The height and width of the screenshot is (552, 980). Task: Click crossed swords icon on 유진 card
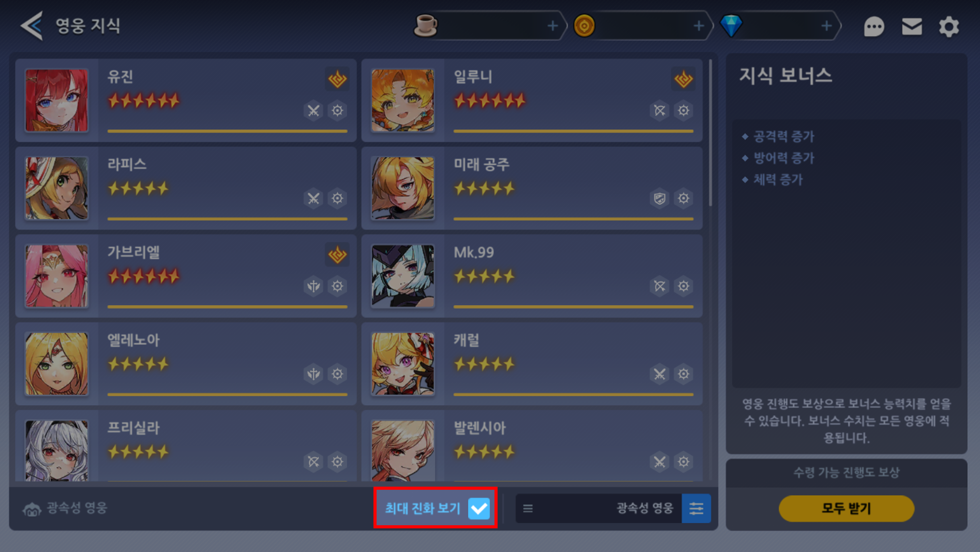(x=313, y=111)
